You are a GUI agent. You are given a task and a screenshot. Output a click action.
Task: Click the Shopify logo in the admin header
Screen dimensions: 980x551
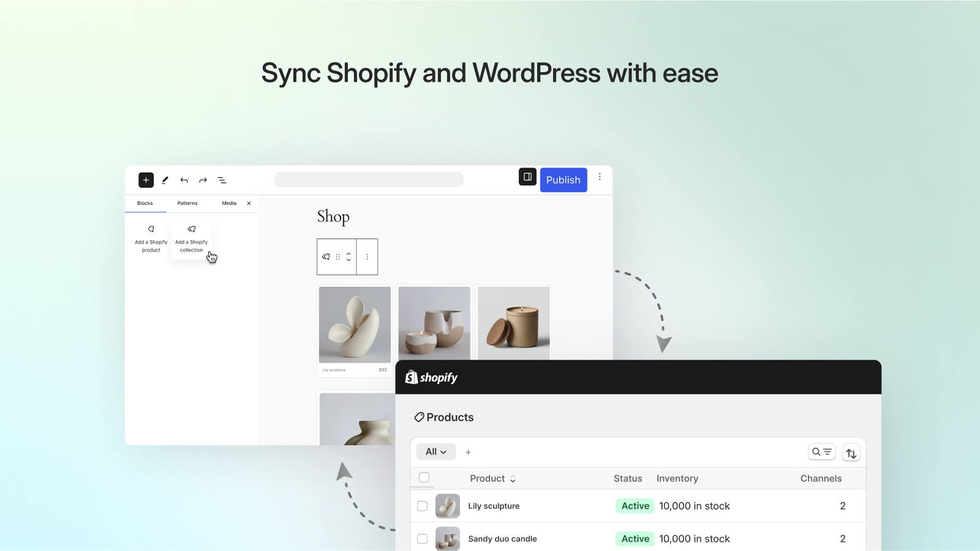432,377
